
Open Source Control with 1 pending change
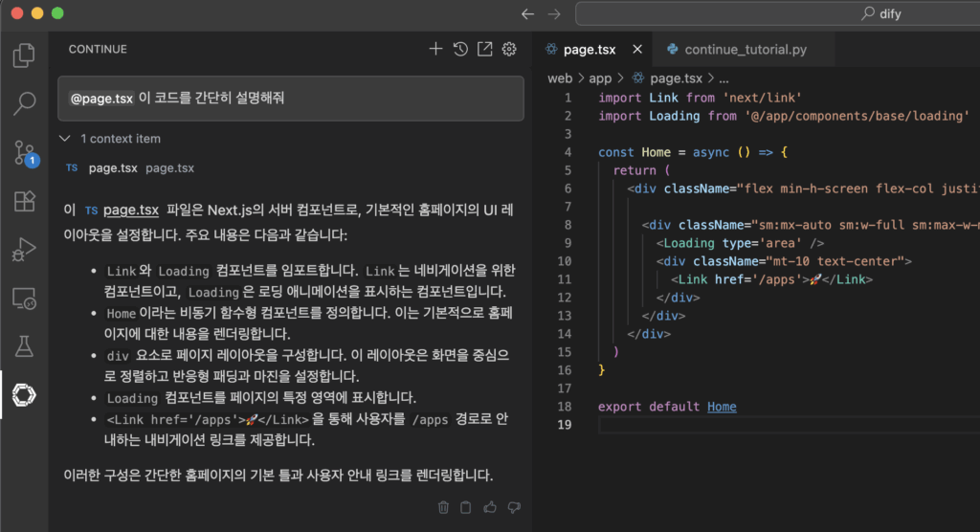25,153
